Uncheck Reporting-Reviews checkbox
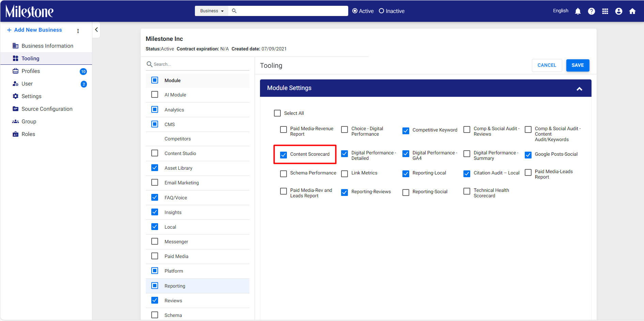644x321 pixels. tap(344, 192)
